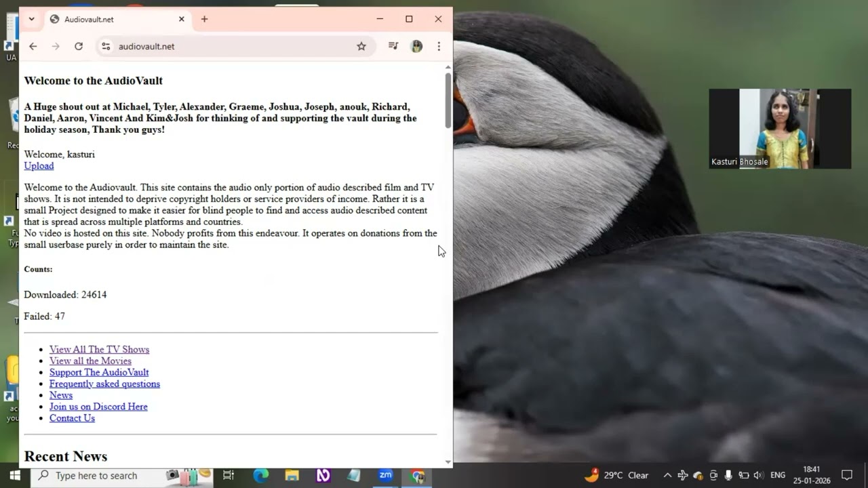Open the Contact Us link
868x488 pixels.
[72, 418]
